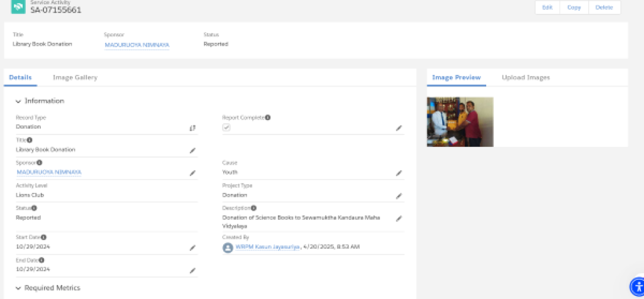This screenshot has height=299, width=644.
Task: Click the Youth cause value
Action: [230, 173]
